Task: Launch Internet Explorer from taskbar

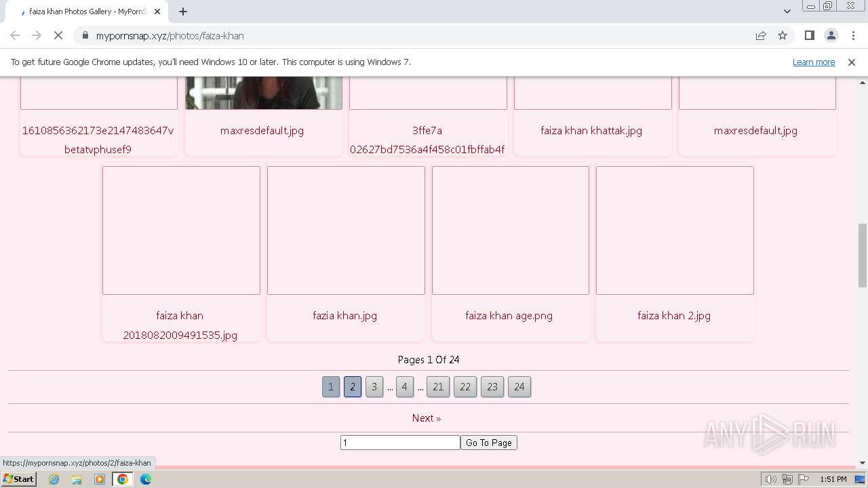Action: tap(54, 479)
